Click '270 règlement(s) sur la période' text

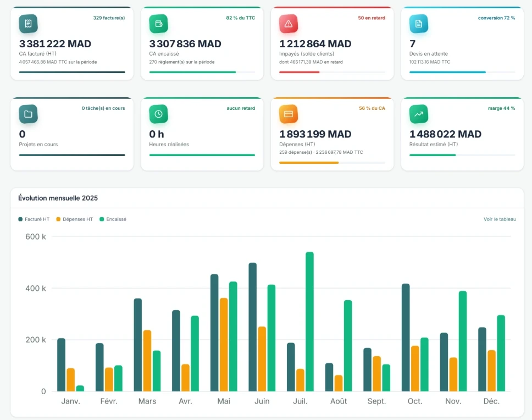coord(182,62)
